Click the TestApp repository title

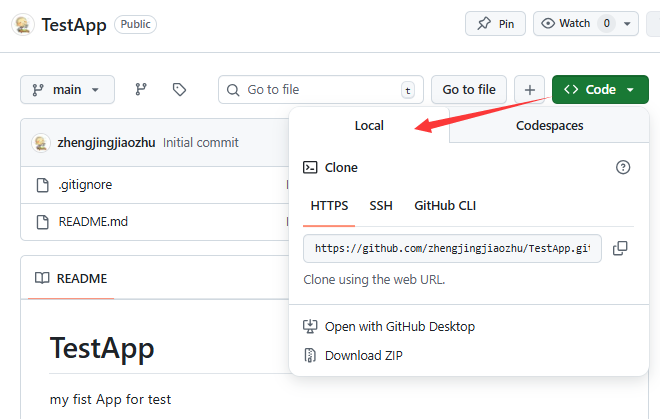[x=74, y=24]
